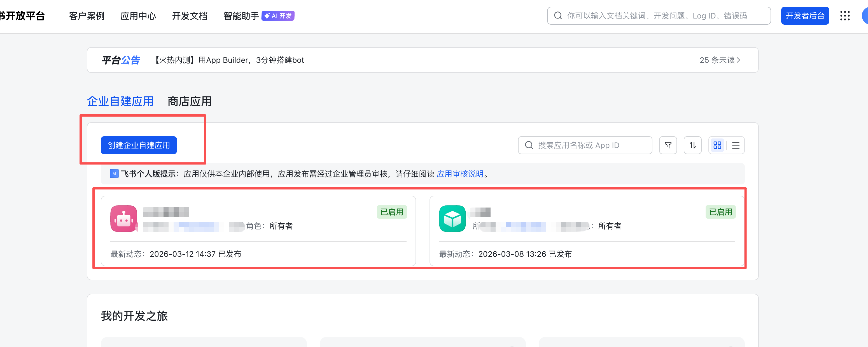Image resolution: width=868 pixels, height=347 pixels.
Task: Switch to list view layout
Action: tap(736, 145)
